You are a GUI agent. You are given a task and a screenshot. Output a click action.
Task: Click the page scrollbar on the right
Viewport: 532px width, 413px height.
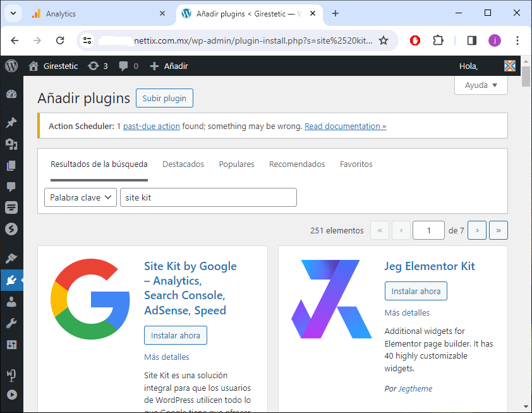click(x=526, y=240)
